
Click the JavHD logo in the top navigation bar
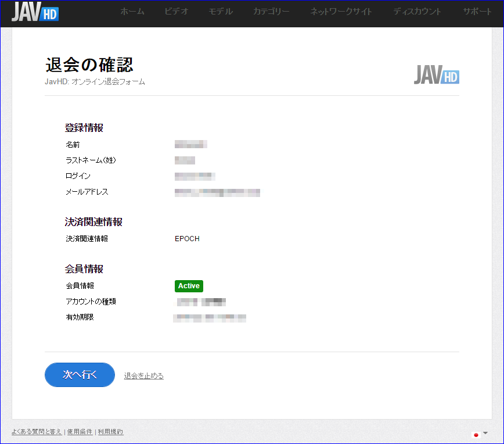pyautogui.click(x=35, y=12)
